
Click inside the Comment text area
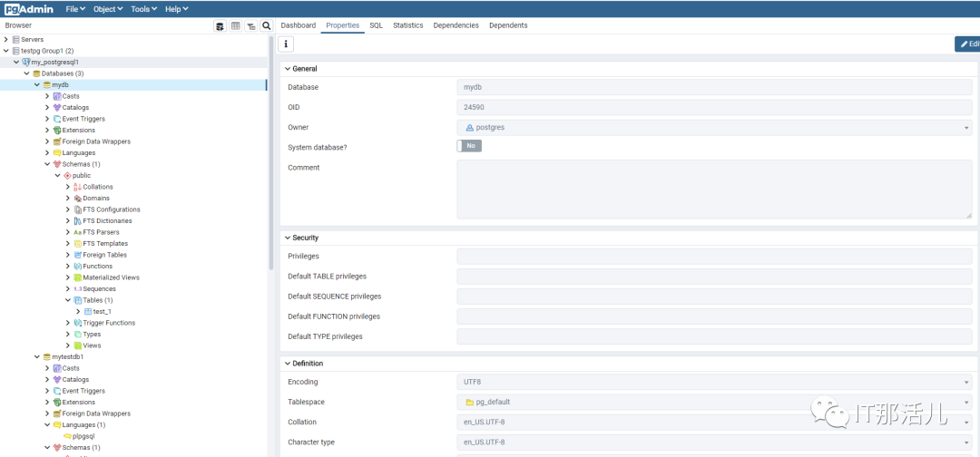[x=713, y=189]
